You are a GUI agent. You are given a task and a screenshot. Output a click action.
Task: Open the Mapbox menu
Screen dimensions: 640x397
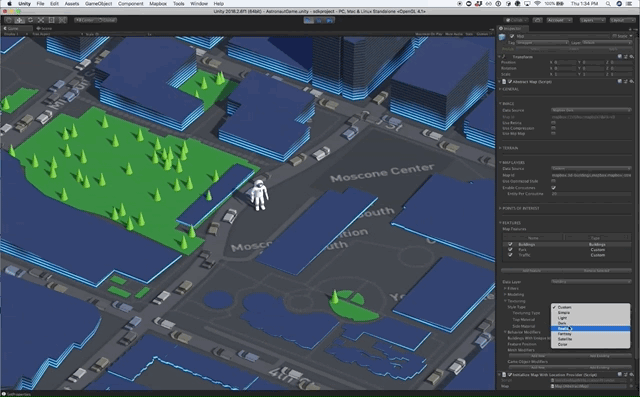(x=158, y=4)
